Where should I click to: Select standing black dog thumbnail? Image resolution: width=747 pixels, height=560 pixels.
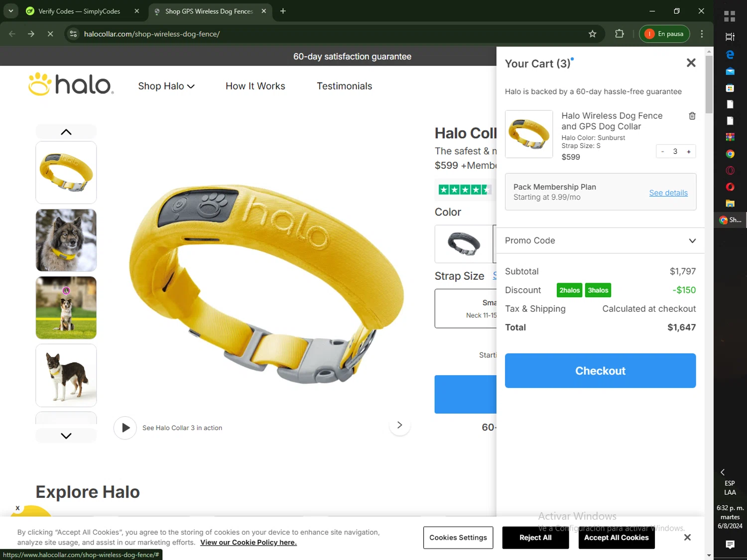click(x=66, y=375)
